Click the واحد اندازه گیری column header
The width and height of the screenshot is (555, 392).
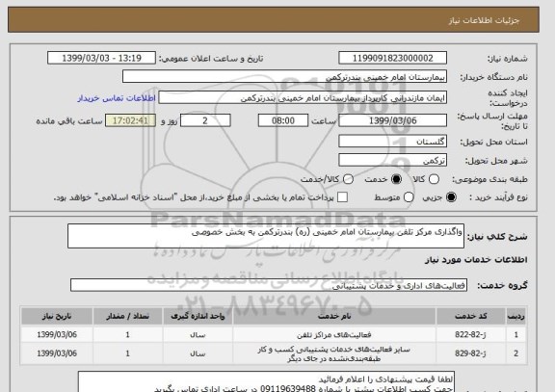pos(198,316)
